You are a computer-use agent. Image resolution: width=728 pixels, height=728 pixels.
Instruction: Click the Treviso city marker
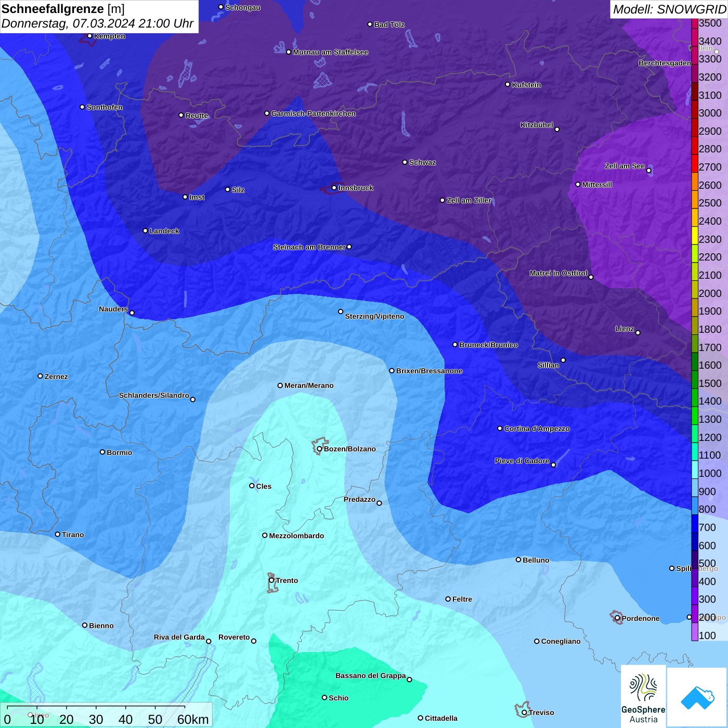pyautogui.click(x=524, y=712)
